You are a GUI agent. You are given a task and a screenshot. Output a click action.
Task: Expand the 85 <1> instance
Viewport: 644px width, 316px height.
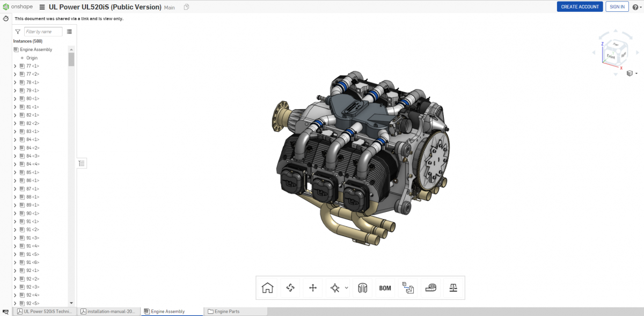coord(15,172)
